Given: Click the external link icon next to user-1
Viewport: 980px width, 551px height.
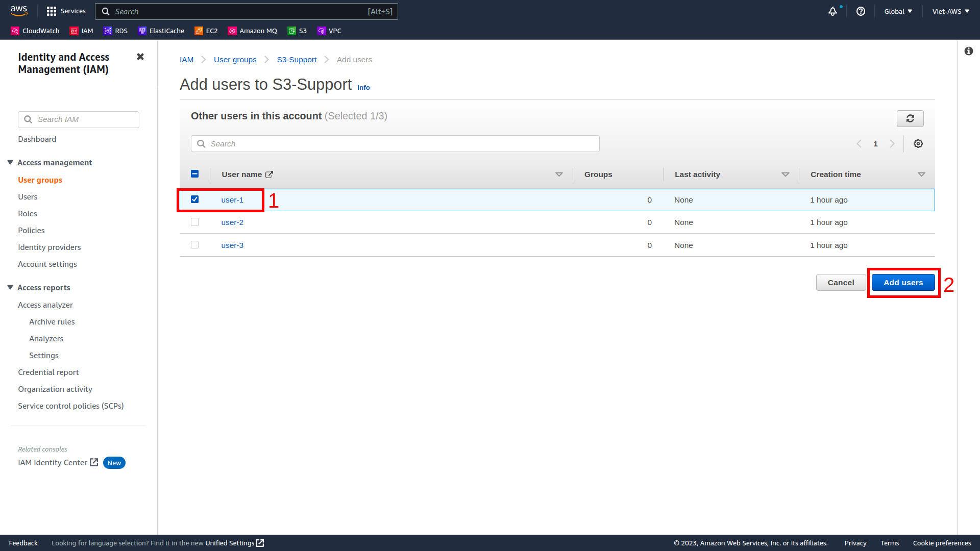Looking at the screenshot, I should click(x=270, y=174).
